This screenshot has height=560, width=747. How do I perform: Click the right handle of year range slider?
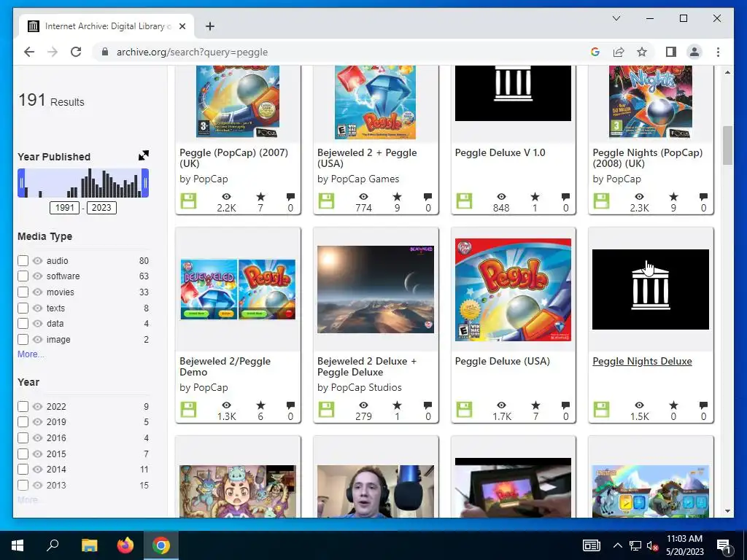(145, 183)
